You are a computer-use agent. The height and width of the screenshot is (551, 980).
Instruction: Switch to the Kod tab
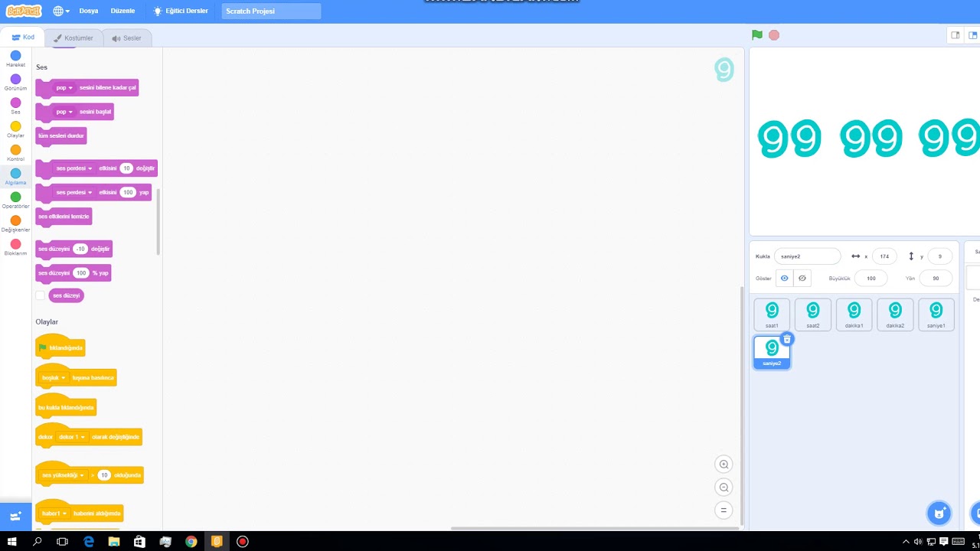(x=22, y=37)
